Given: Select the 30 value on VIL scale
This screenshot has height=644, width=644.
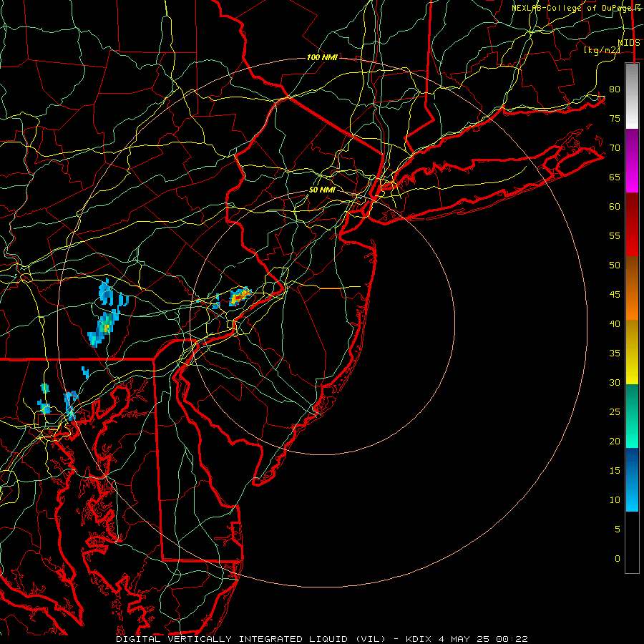Looking at the screenshot, I should [615, 382].
